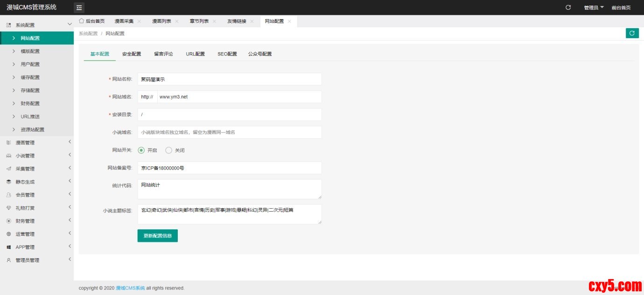The image size is (644, 295).
Task: Click the green page reload button
Action: click(632, 33)
